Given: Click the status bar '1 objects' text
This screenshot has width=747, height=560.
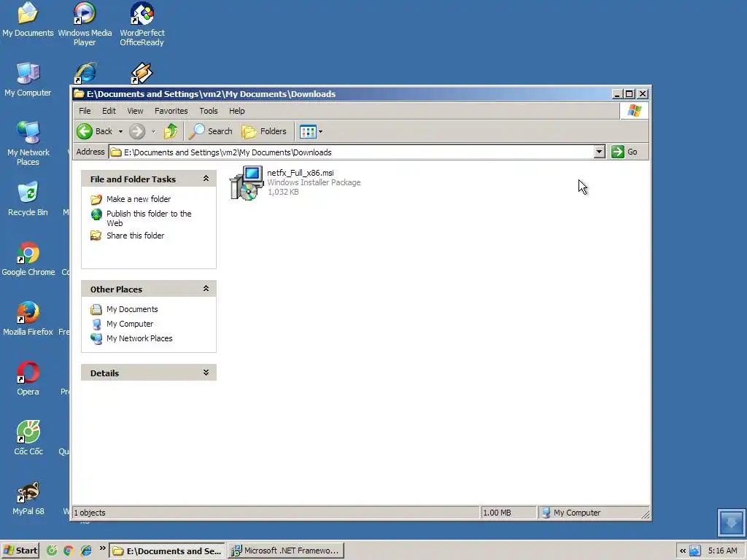Looking at the screenshot, I should 90,513.
